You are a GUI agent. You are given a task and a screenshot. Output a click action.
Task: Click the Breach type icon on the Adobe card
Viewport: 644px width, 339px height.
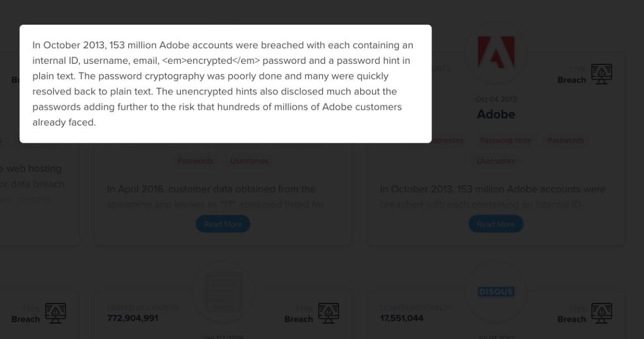pyautogui.click(x=601, y=74)
